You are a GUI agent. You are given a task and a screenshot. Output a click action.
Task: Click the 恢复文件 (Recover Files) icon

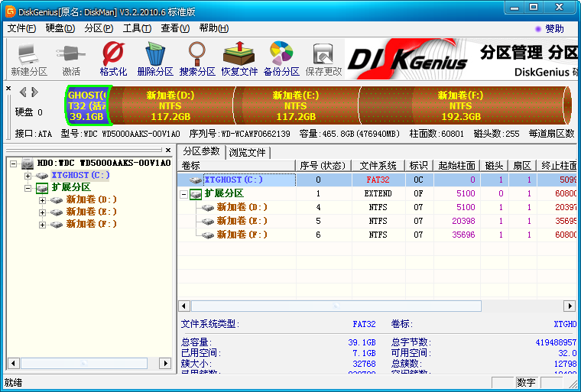tap(239, 59)
